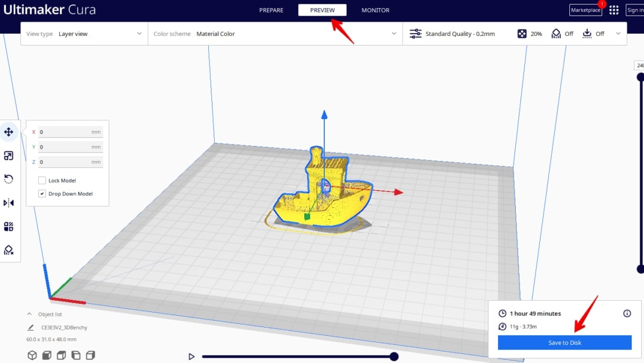Click Save to Disk
The image size is (644, 363).
pos(565,343)
